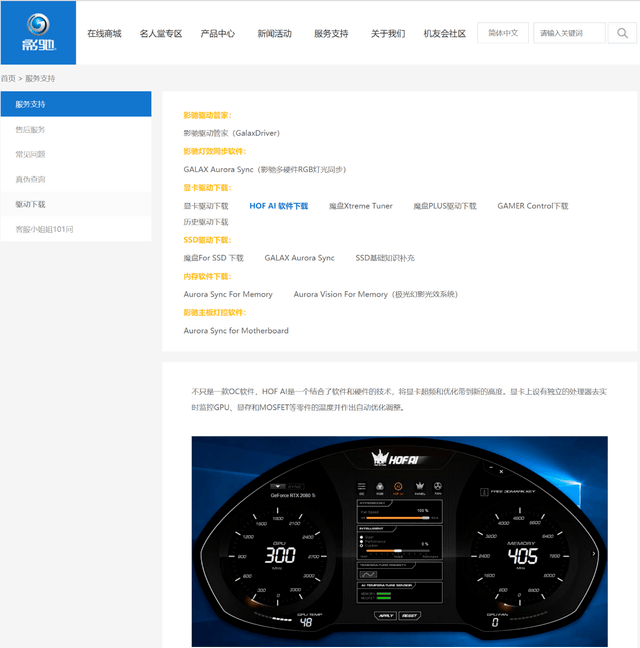Open the 产品中心 menu
Screen dimensions: 640x648
(217, 33)
